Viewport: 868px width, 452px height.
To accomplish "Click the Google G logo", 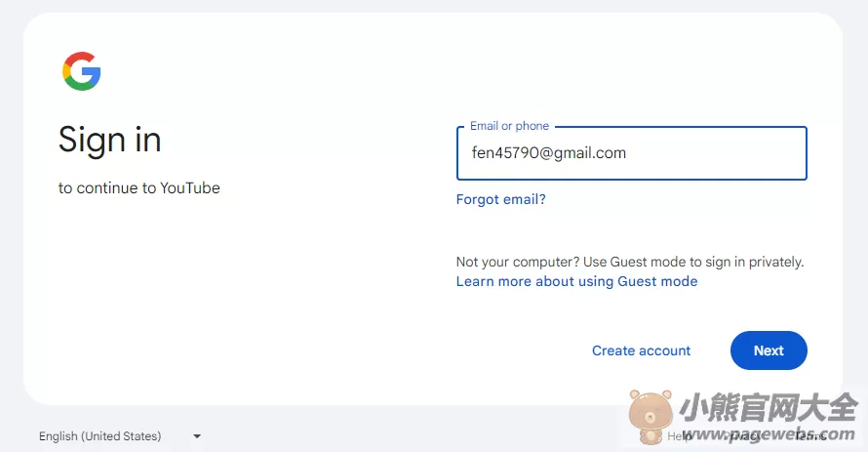I will (81, 71).
